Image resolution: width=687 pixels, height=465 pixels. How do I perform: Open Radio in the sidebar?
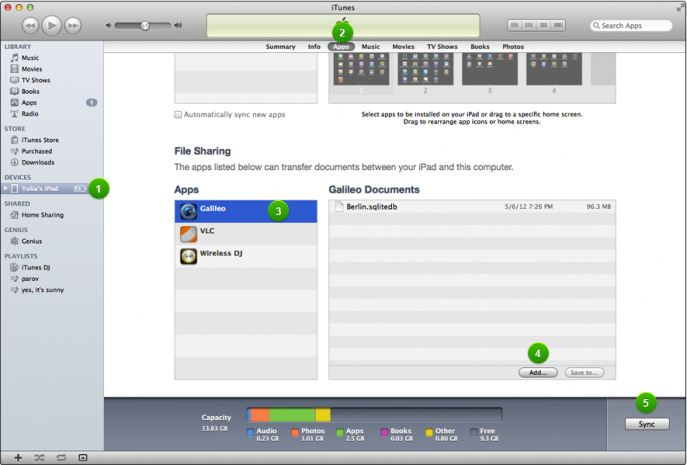30,114
